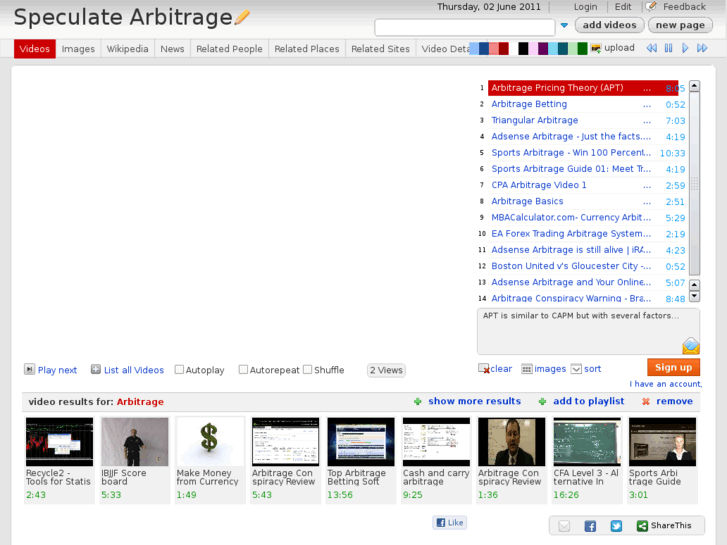The width and height of the screenshot is (727, 545).
Task: Click the Feedback notepad icon
Action: click(651, 6)
